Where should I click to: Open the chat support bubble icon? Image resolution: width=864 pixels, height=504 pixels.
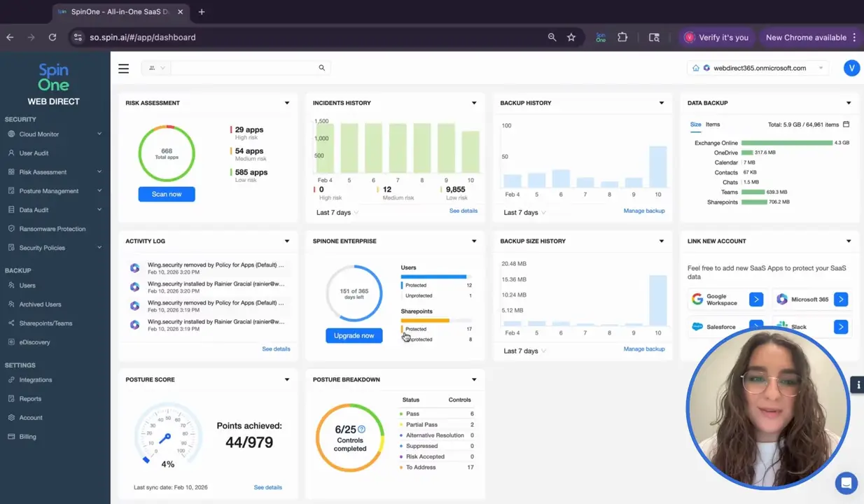pos(846,483)
